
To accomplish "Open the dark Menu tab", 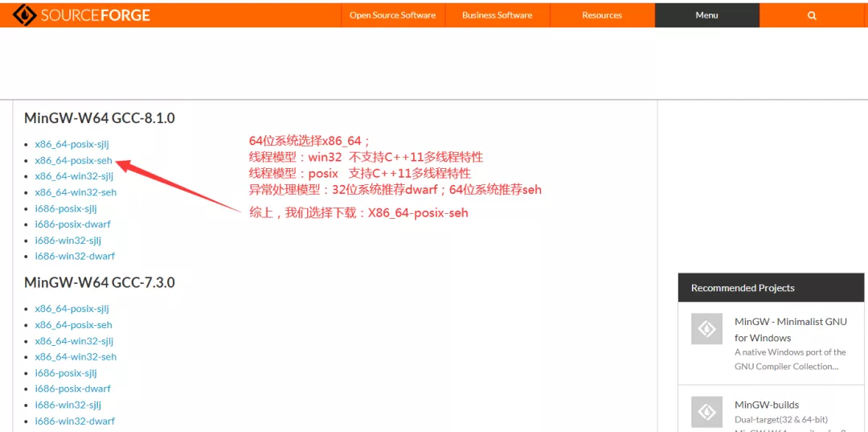I will pyautogui.click(x=707, y=15).
